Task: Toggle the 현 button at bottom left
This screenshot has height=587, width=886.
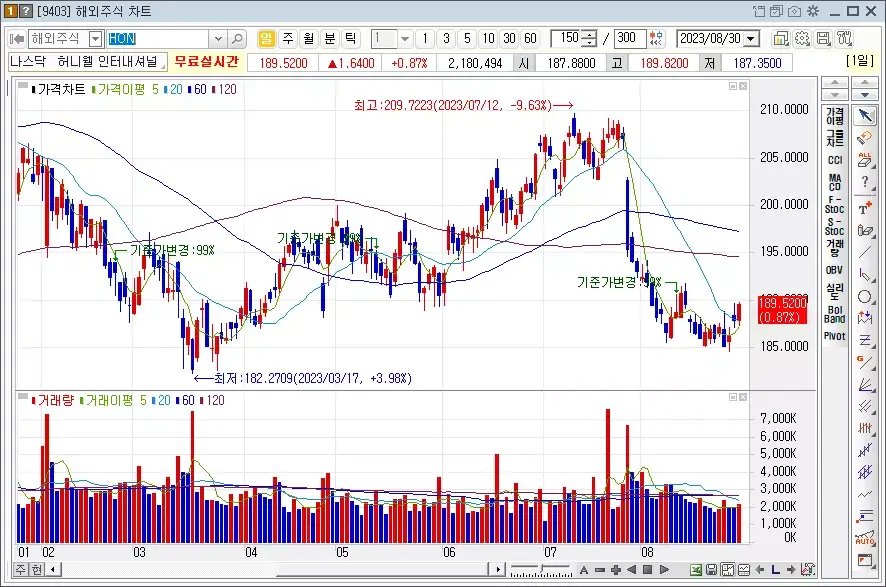Action: pos(36,569)
